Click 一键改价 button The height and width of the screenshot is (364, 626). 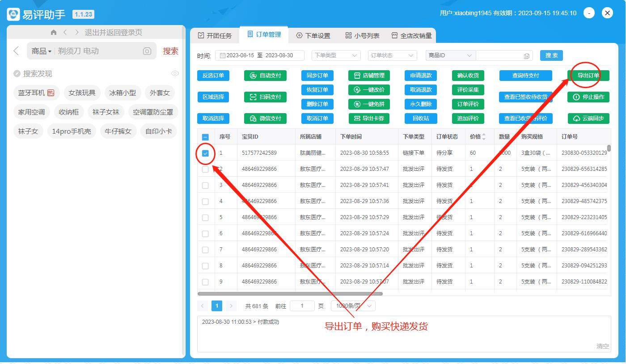369,90
